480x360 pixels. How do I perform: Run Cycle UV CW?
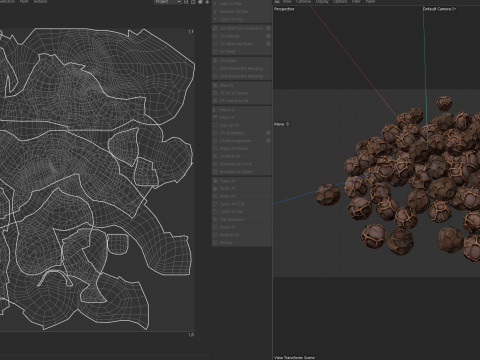click(241, 212)
